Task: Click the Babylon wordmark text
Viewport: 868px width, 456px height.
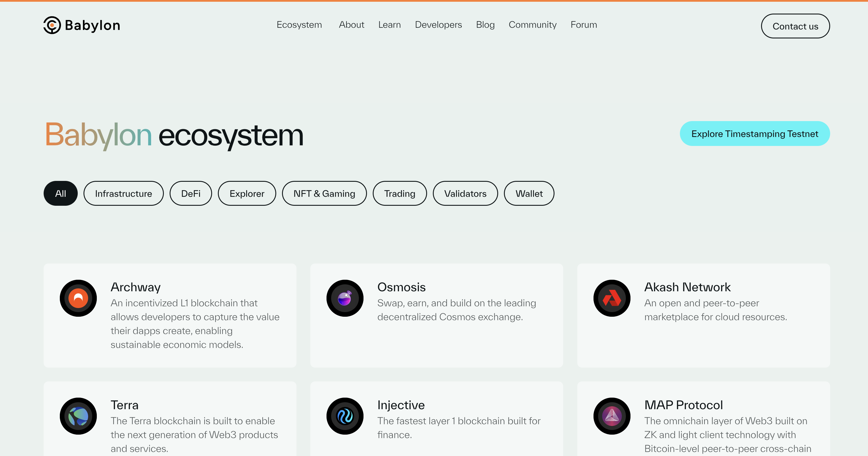Action: (92, 25)
